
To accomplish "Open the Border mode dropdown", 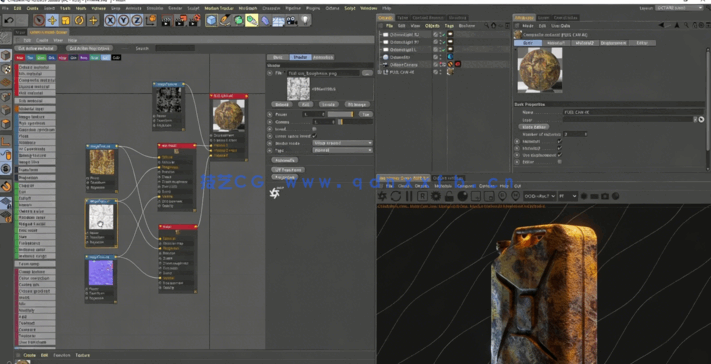I will click(343, 143).
